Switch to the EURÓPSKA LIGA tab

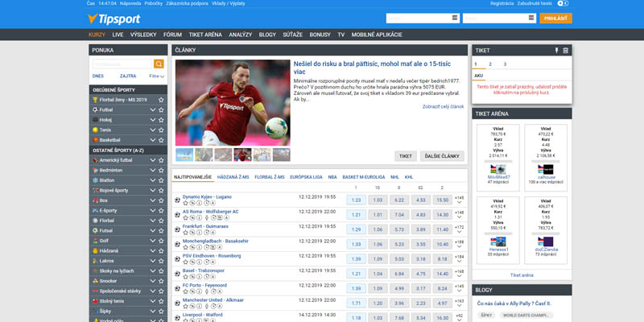(x=307, y=177)
